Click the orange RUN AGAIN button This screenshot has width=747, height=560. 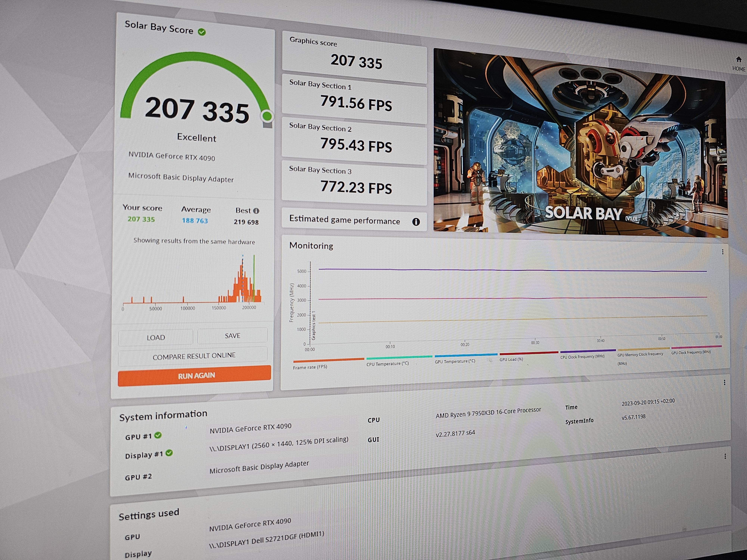pyautogui.click(x=195, y=376)
